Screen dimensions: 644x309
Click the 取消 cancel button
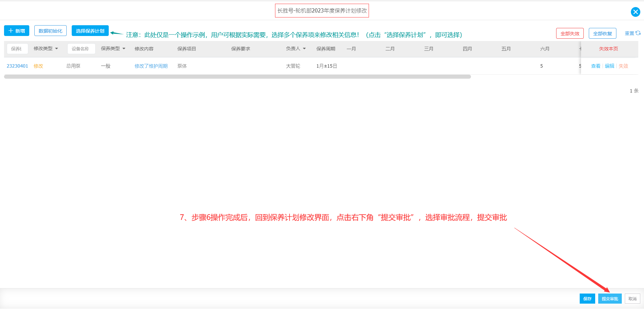(632, 299)
